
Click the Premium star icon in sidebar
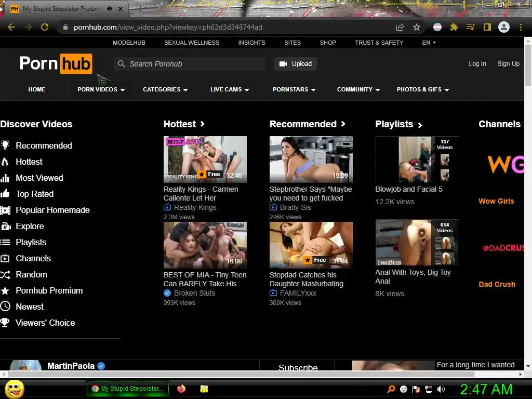click(5, 290)
